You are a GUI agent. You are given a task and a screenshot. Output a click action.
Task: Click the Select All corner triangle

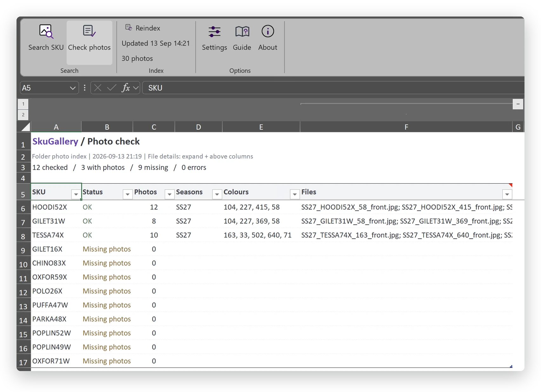[x=25, y=127]
